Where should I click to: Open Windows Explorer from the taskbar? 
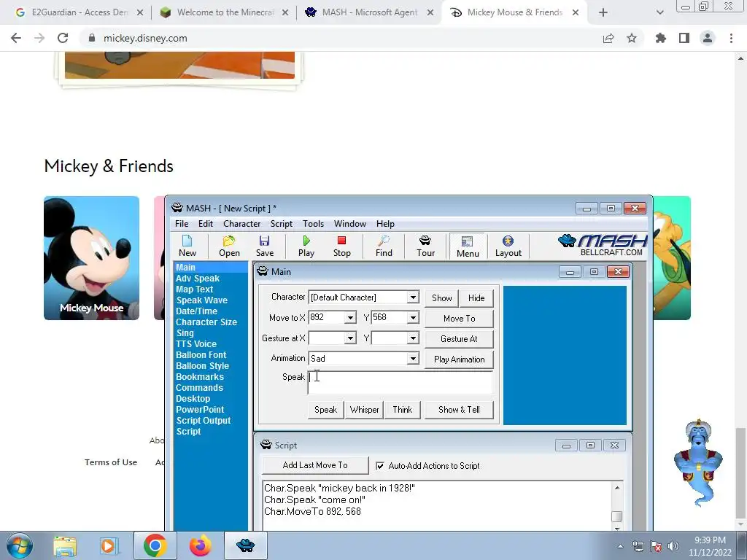pos(65,545)
